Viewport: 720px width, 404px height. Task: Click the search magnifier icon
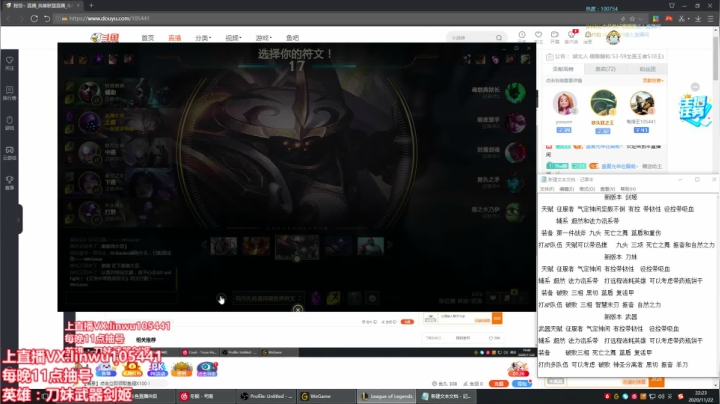(x=499, y=38)
